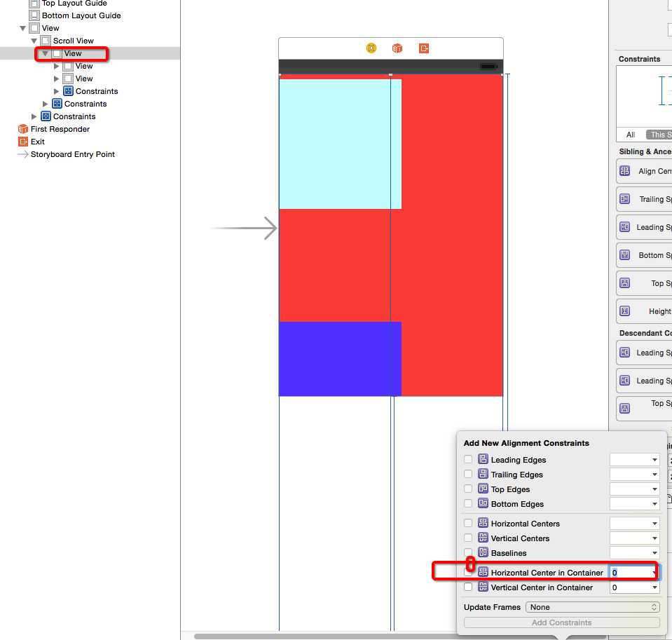Select First Responder in document outline
This screenshot has height=640, width=672.
click(60, 129)
